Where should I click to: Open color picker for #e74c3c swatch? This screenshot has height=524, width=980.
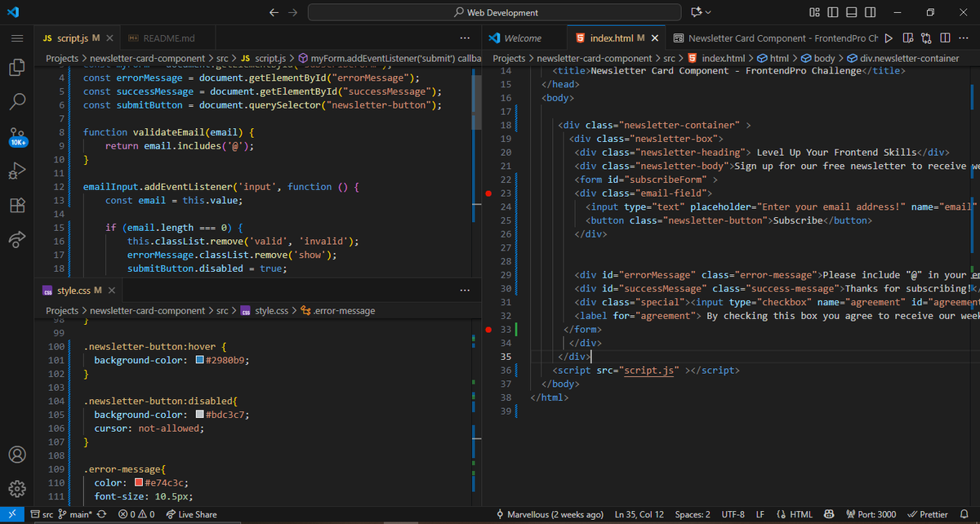139,483
